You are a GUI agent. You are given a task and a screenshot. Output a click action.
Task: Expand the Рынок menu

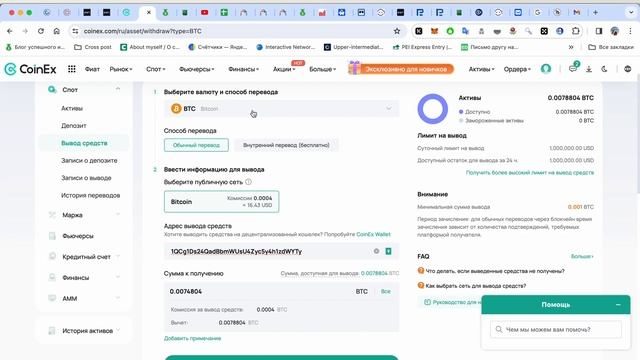(121, 69)
